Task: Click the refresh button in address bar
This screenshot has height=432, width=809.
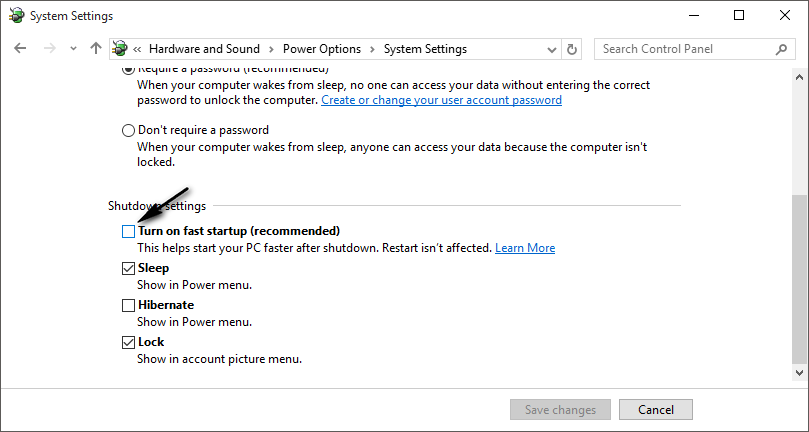Action: coord(572,48)
